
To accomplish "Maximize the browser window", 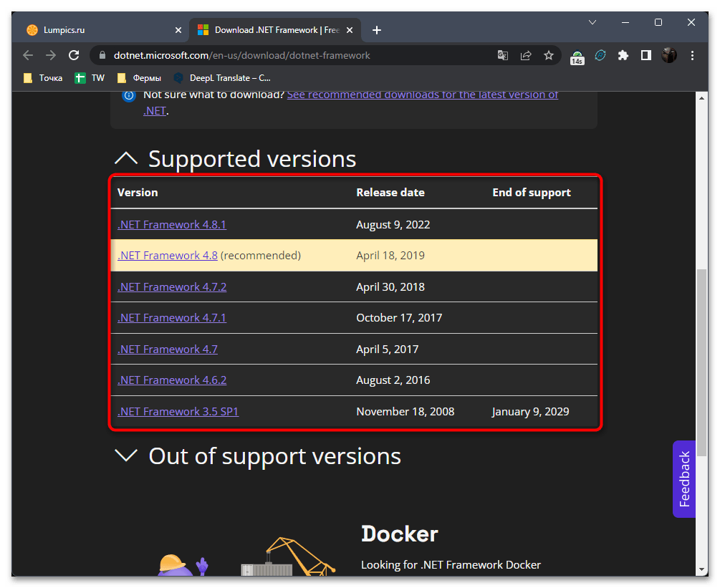I will point(658,22).
